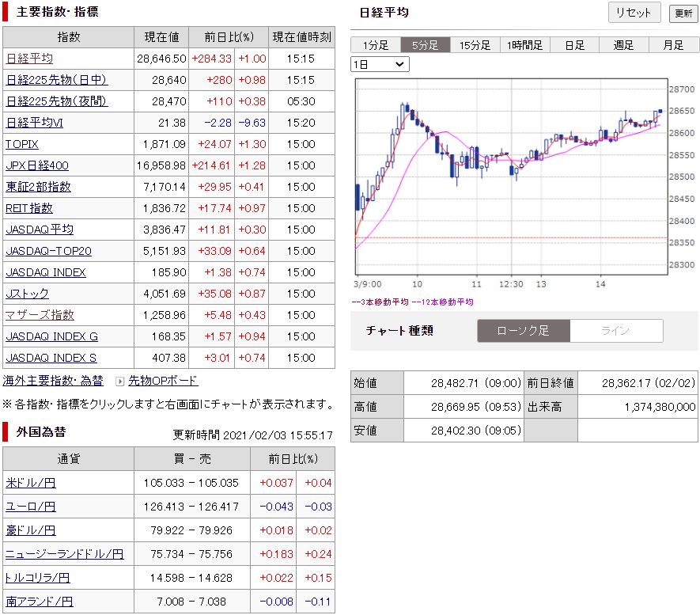Click the 28,402.30 (09:05) low value
This screenshot has width=700, height=615.
point(476,431)
